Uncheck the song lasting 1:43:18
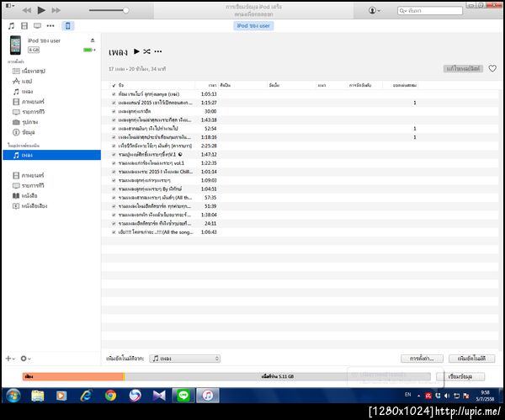Image resolution: width=505 pixels, height=420 pixels. [x=114, y=120]
